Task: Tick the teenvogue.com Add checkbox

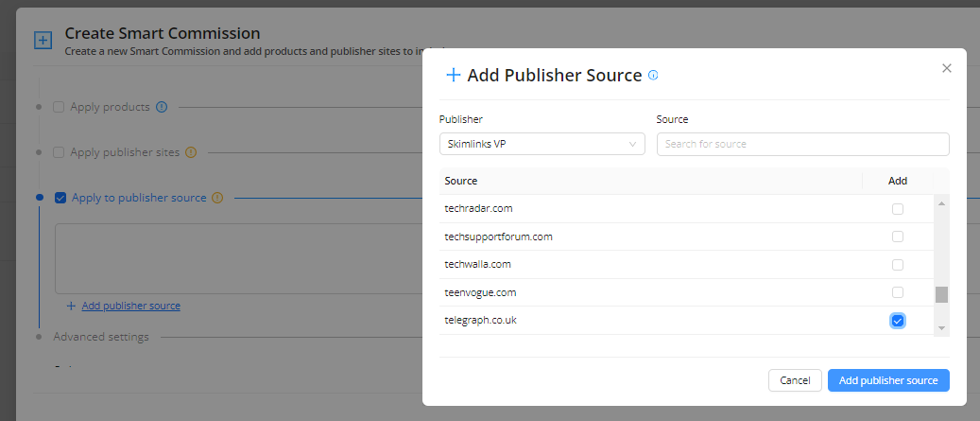Action: tap(898, 292)
